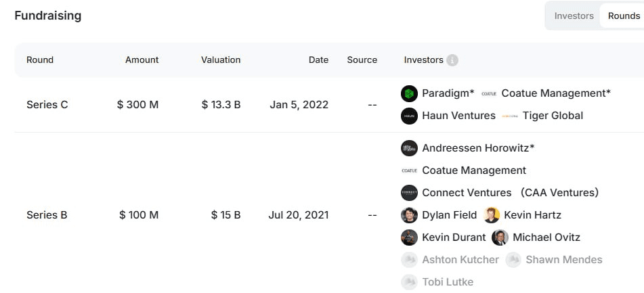Click the Date column header
The height and width of the screenshot is (293, 644).
318,60
